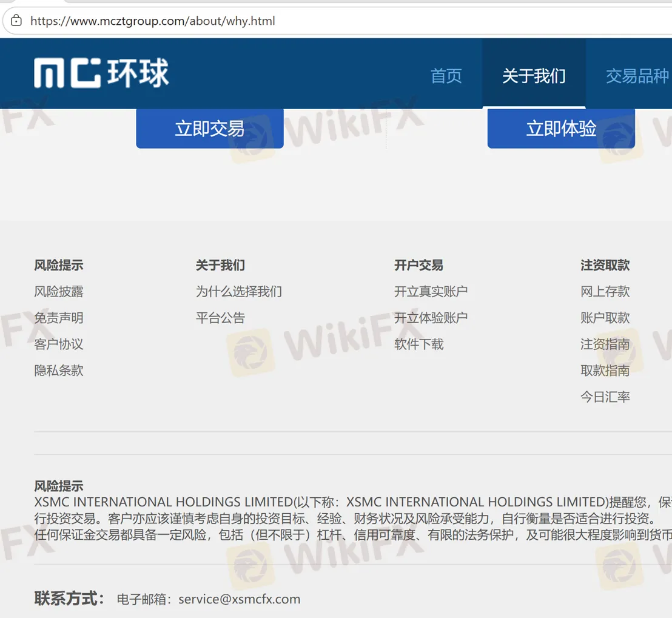The width and height of the screenshot is (672, 618).
Task: Click the 电子邮箱 label
Action: pyautogui.click(x=144, y=599)
